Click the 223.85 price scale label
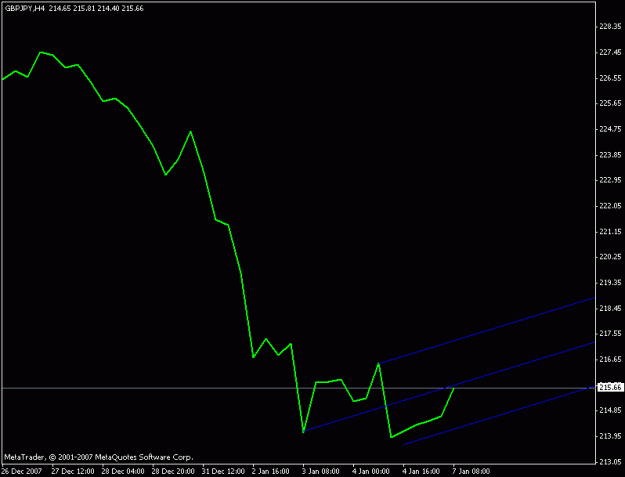 coord(610,155)
